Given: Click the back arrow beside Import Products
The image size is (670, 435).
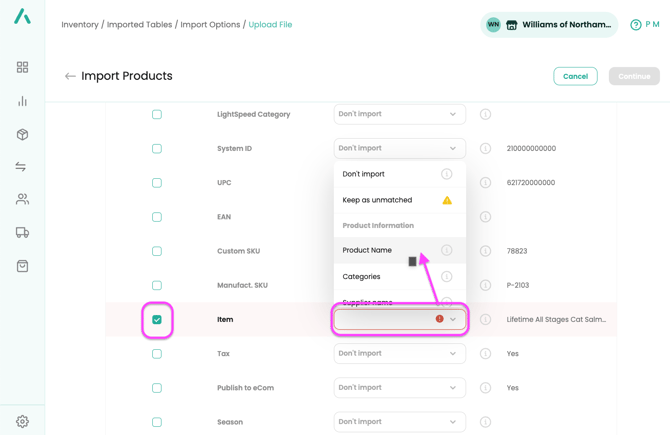Looking at the screenshot, I should 70,76.
